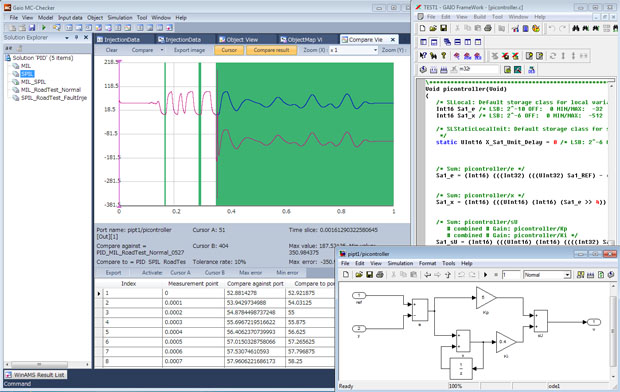This screenshot has width=620, height=392.
Task: Click the colorful palette icon in FrameWork toolbar
Action: pos(536,28)
